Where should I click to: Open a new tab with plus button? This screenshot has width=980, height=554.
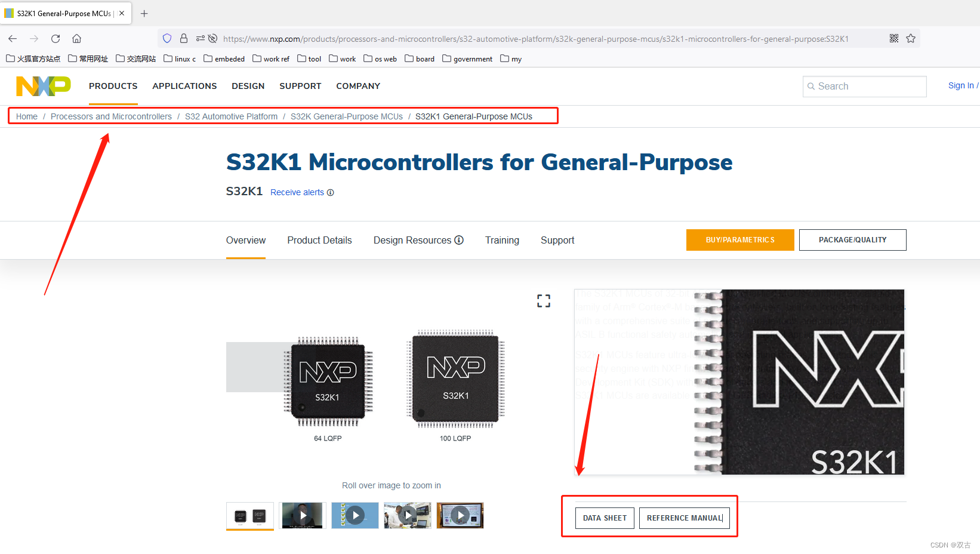click(144, 13)
